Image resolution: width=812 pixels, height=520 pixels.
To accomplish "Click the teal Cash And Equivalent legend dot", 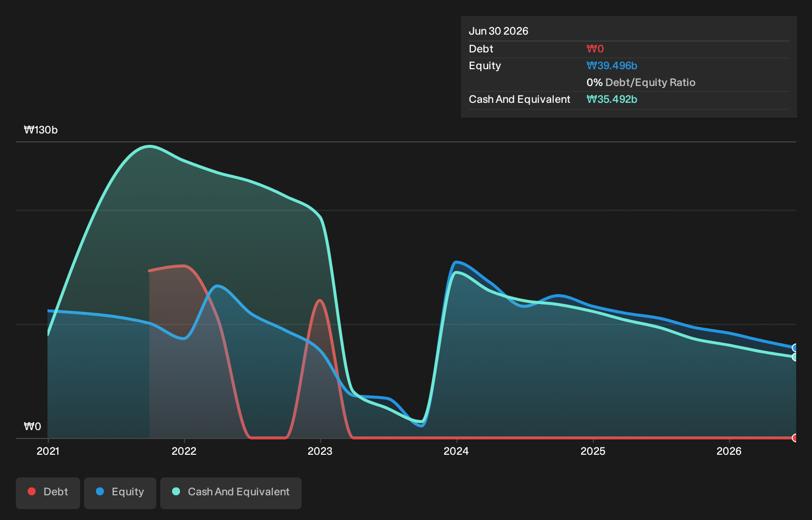I will click(176, 491).
